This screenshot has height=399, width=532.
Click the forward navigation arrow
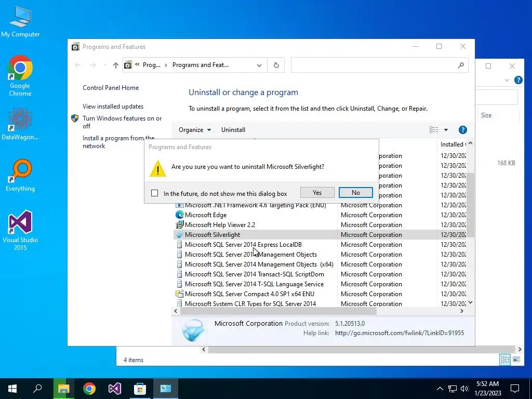coord(92,65)
